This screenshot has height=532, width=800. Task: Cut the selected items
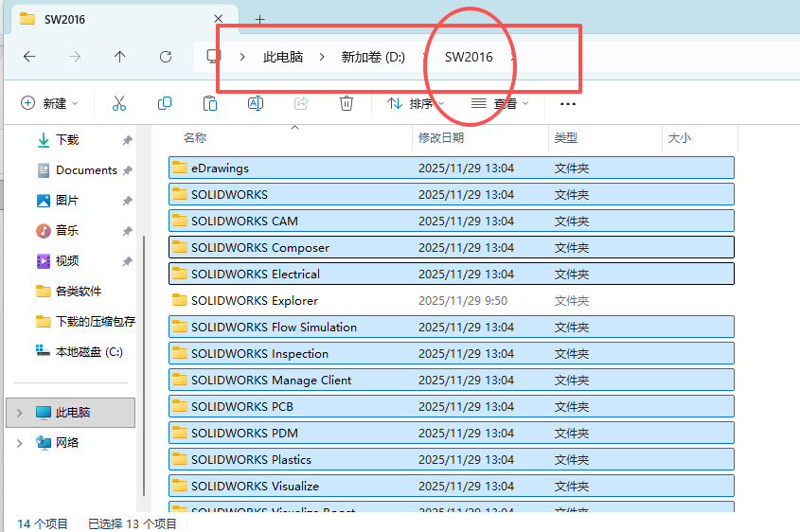pos(119,103)
